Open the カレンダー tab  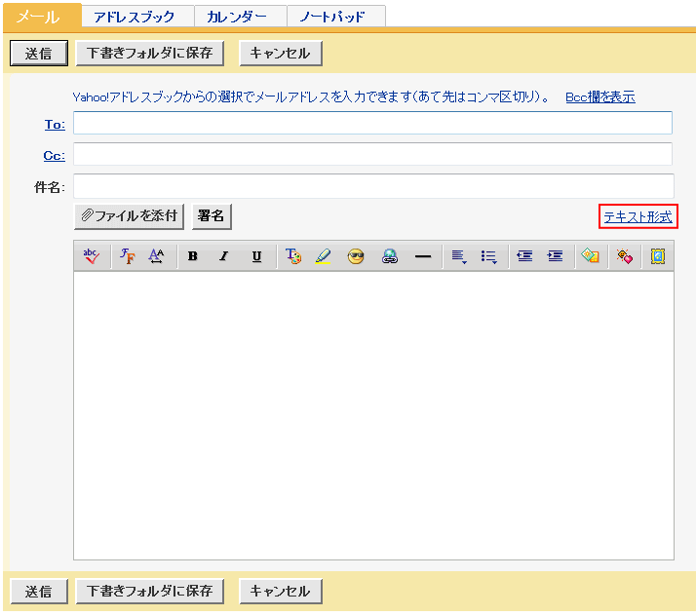tap(237, 17)
